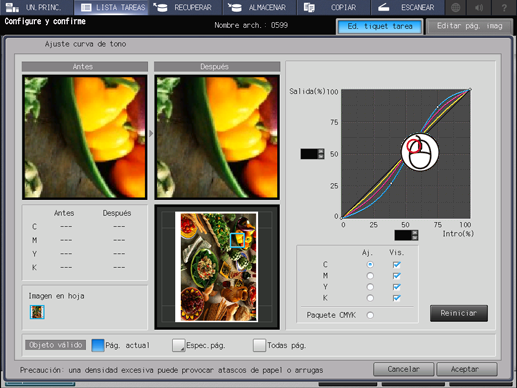Open the ESCANEAR scanner tab

[x=408, y=7]
